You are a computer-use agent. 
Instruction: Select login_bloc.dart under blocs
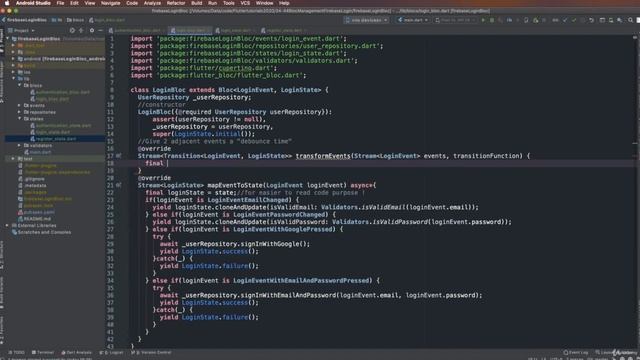(50, 99)
